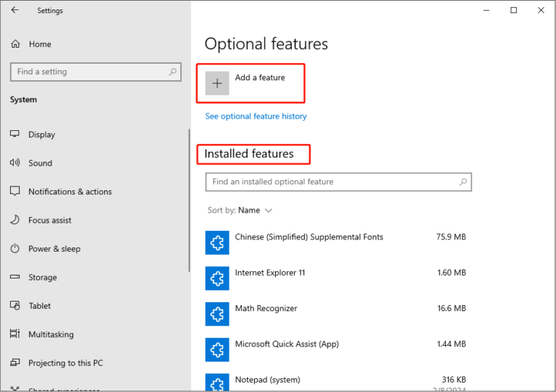
Task: Select Sound in the sidebar
Action: tap(41, 163)
